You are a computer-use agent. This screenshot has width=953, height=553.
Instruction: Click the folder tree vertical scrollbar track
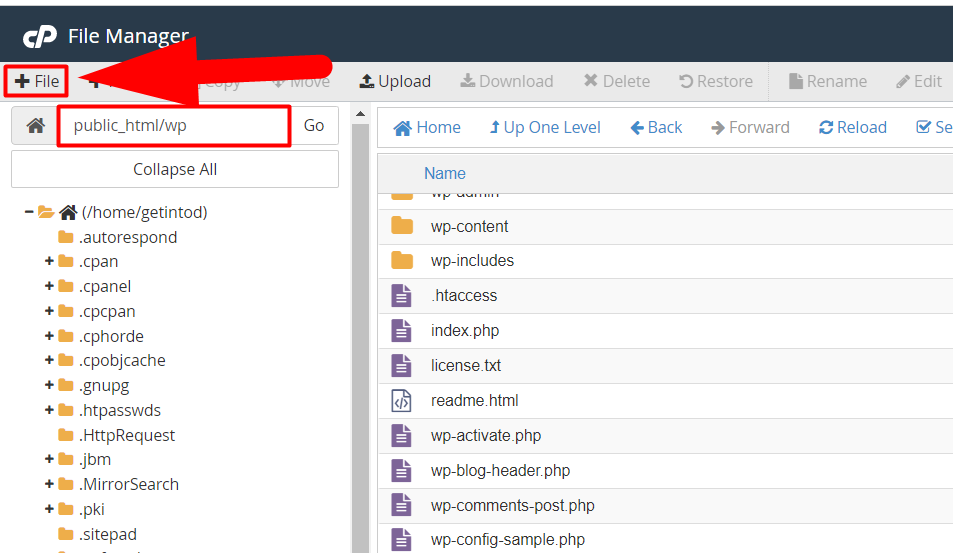[360, 338]
